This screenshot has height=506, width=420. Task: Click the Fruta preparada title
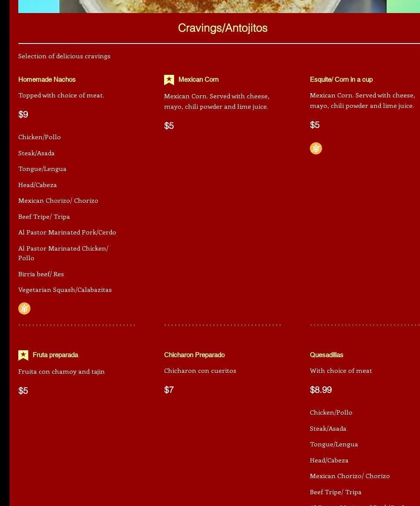tap(55, 355)
